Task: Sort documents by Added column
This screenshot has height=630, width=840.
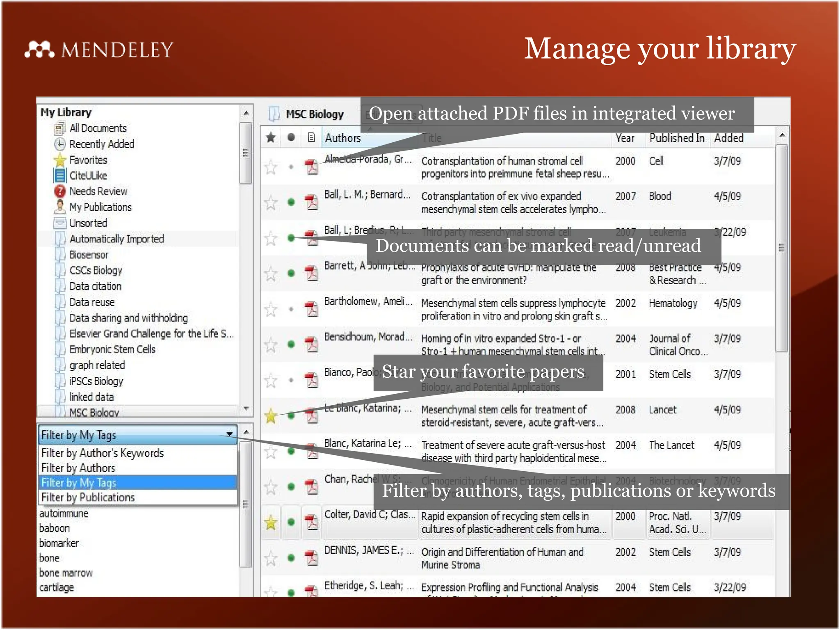Action: pyautogui.click(x=729, y=138)
